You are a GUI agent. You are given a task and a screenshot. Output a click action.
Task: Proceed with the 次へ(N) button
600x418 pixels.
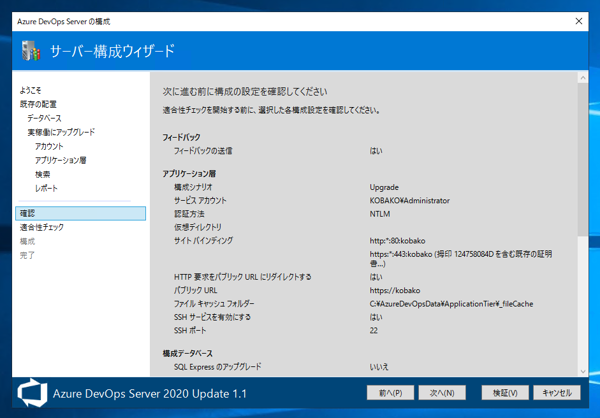pos(442,393)
